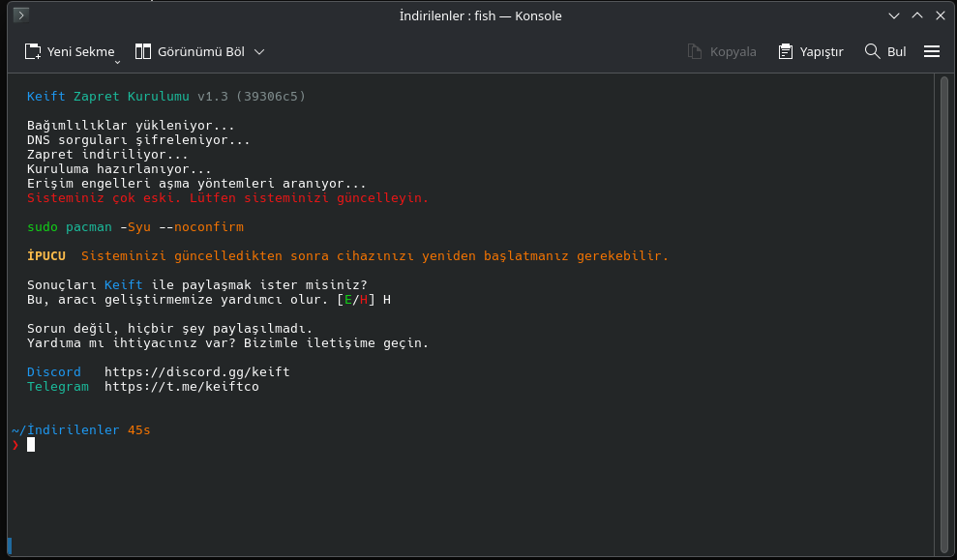
Task: Expand the Görünümü Böl chevron menu
Action: [259, 52]
